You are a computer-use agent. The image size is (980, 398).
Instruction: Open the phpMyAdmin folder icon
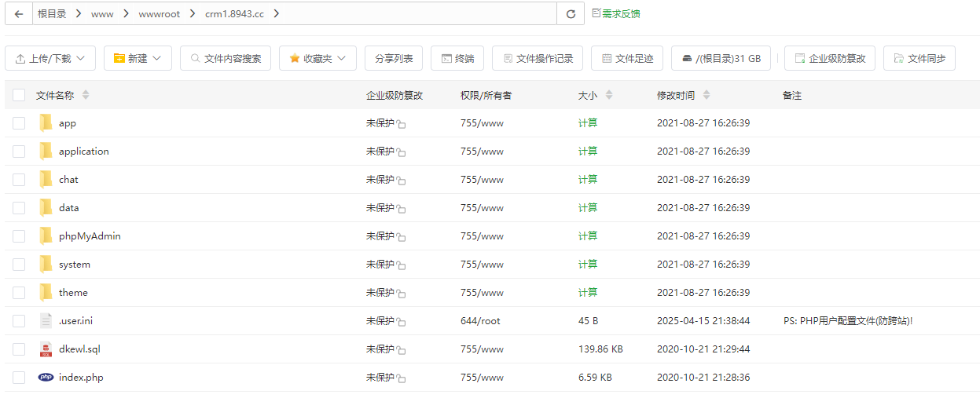pos(46,236)
